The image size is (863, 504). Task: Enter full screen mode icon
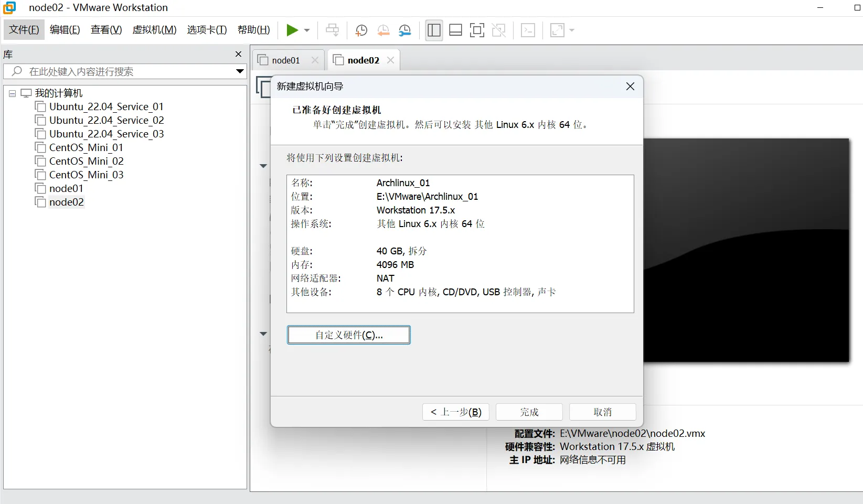[477, 30]
